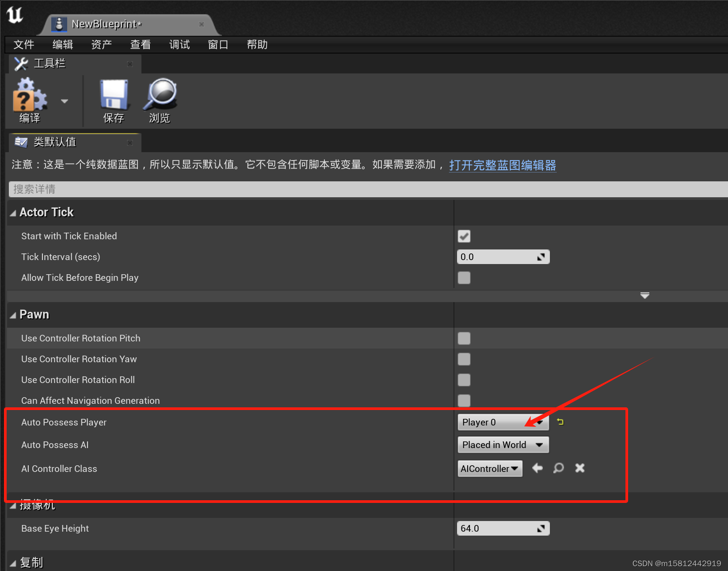Save the blueprint with the 保存 icon
The image size is (728, 571).
tap(113, 95)
